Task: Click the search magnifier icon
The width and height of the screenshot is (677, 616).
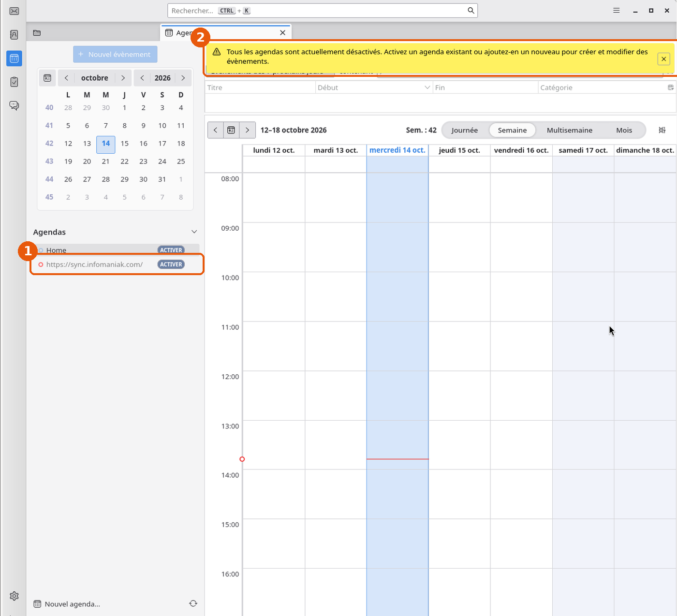Action: pyautogui.click(x=471, y=11)
